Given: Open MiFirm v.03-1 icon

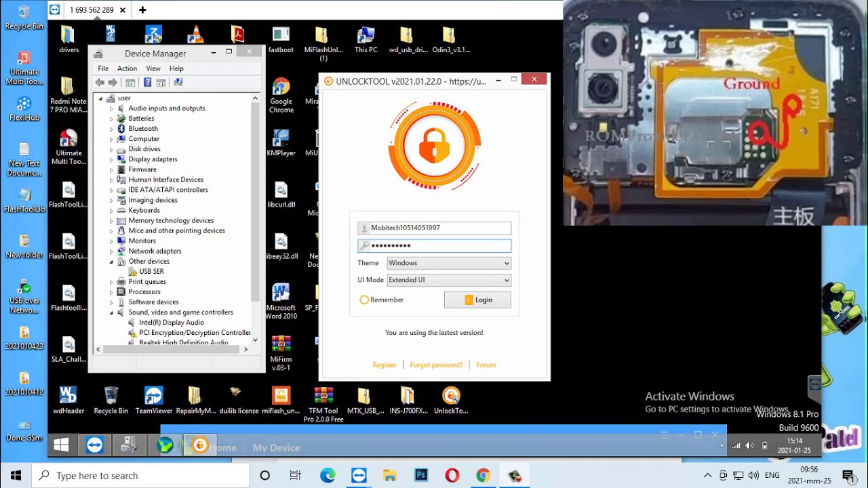Looking at the screenshot, I should [281, 353].
